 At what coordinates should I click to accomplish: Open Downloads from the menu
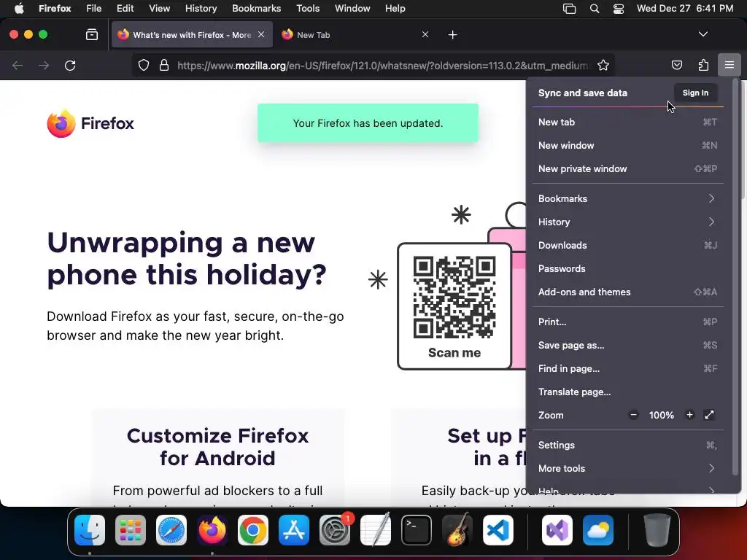click(x=628, y=245)
